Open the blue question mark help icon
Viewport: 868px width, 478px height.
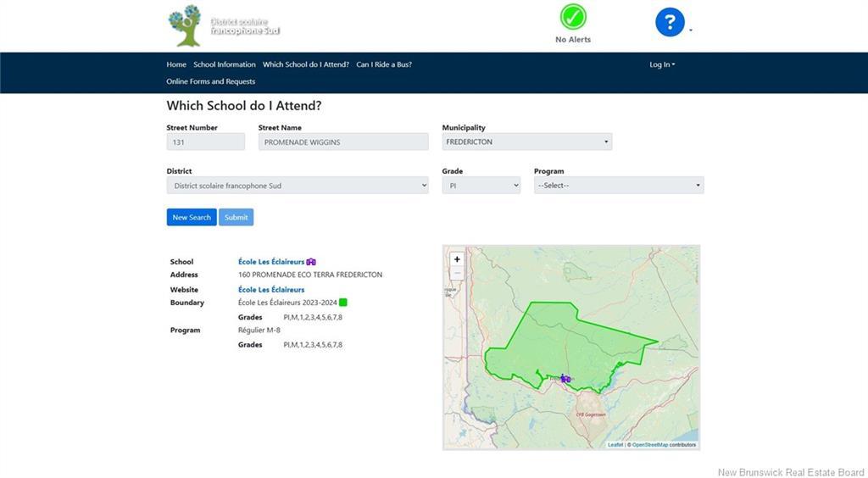(x=670, y=22)
